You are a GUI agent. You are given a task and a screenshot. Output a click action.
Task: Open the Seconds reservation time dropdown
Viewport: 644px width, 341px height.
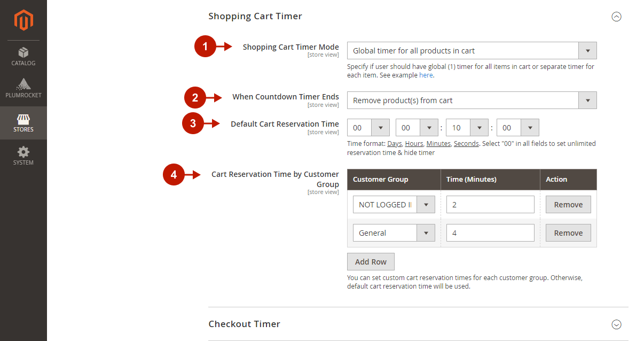coord(518,128)
